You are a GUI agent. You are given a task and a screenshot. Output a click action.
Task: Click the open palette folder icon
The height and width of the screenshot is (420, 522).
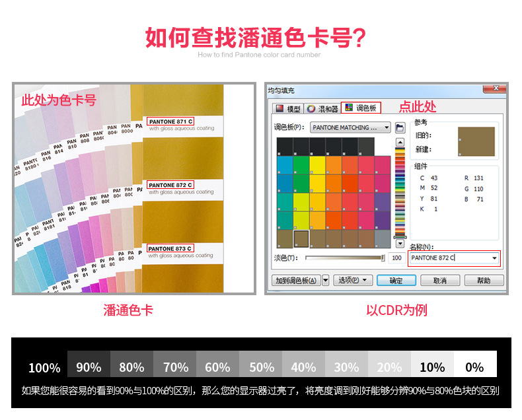click(400, 127)
